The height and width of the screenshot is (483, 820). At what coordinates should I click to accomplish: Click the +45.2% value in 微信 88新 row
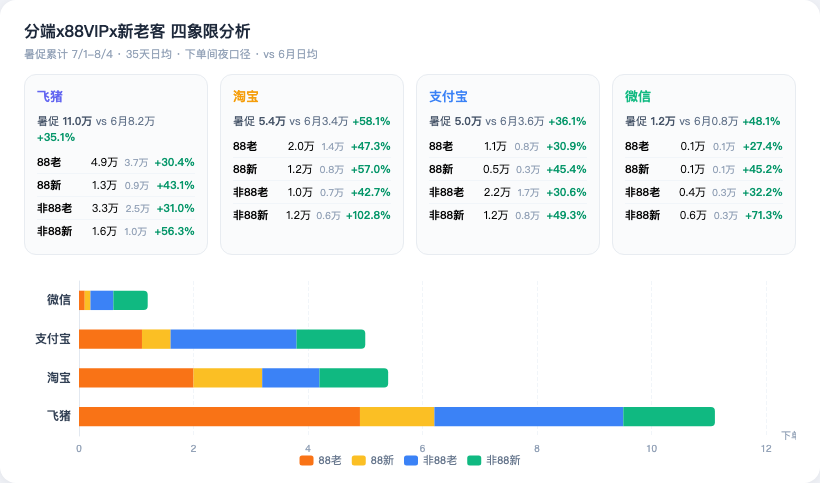pos(762,169)
